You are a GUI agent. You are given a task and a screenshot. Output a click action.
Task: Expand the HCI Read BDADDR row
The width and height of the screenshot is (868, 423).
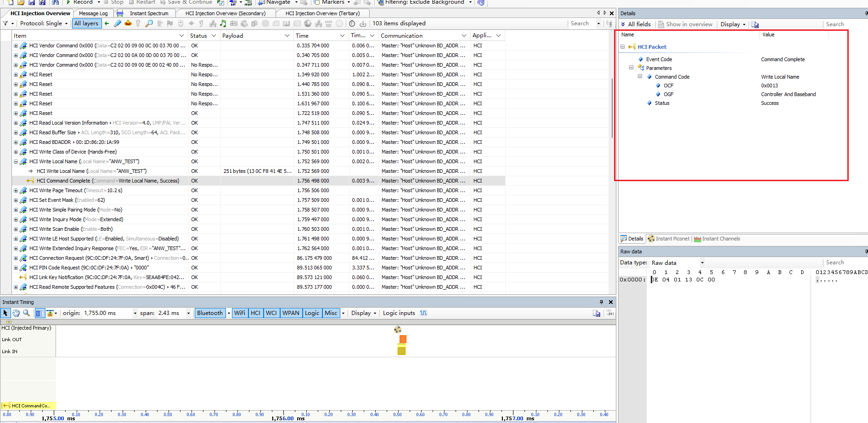(16, 142)
